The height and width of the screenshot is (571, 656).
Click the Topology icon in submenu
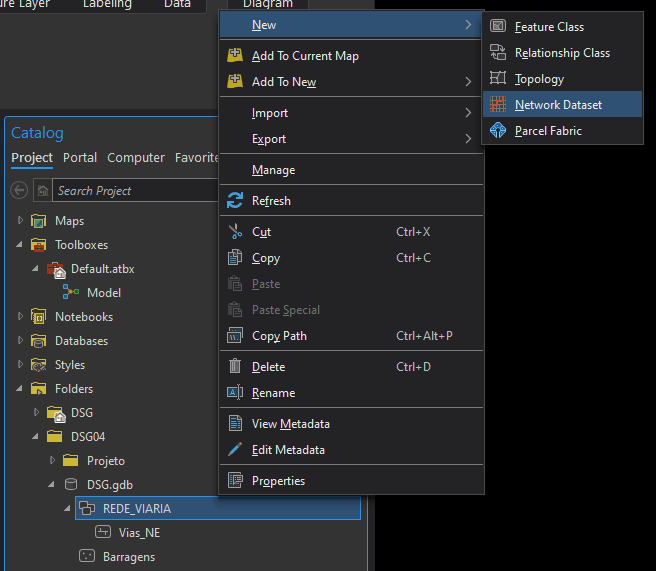(497, 79)
